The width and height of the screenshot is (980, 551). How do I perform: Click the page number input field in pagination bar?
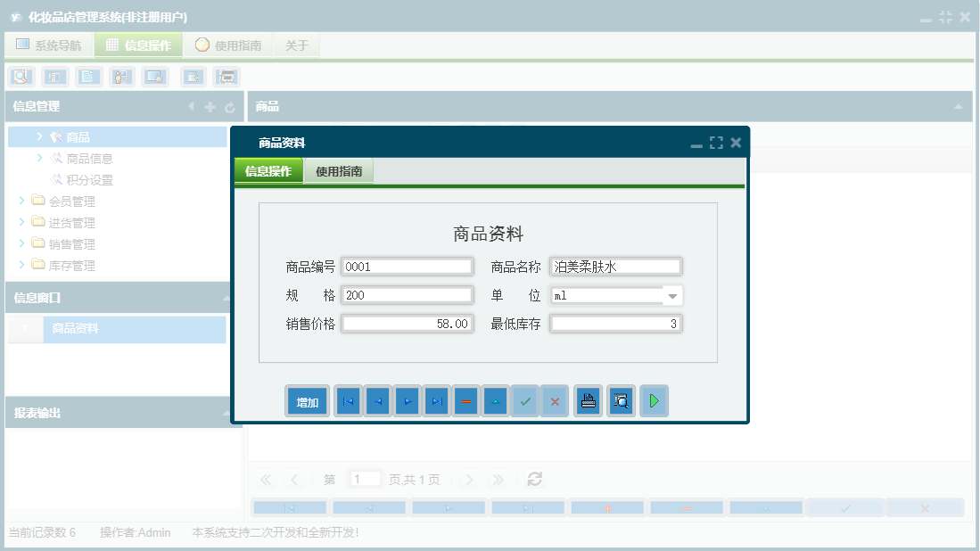coord(365,479)
